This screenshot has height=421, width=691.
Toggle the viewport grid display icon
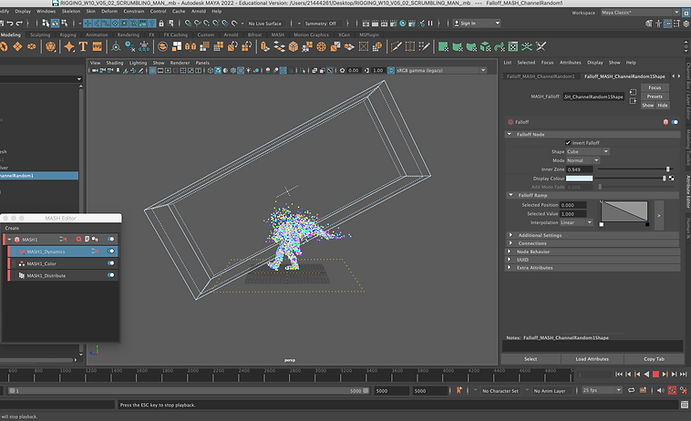[152, 71]
